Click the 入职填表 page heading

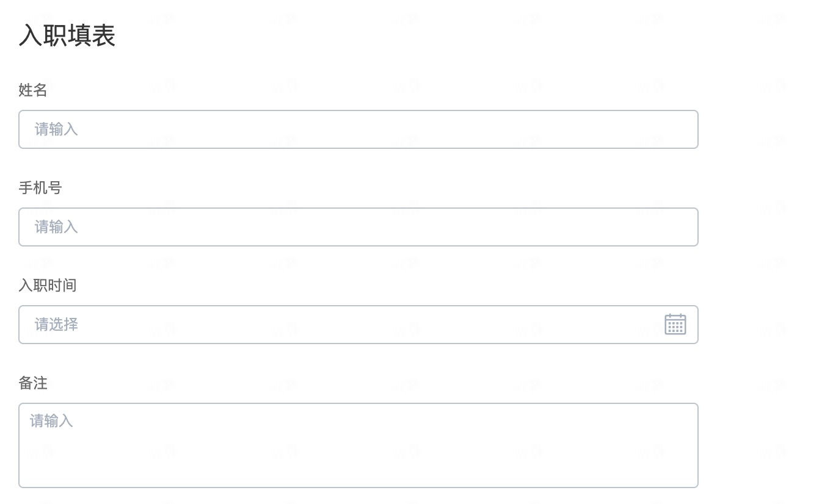coord(67,35)
